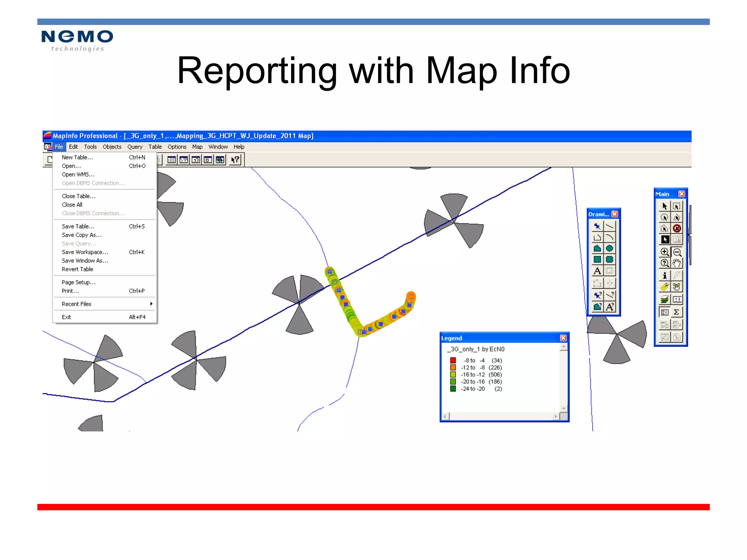Image resolution: width=747 pixels, height=560 pixels.
Task: Activate the Zoom-in magnifier tool
Action: tap(665, 252)
